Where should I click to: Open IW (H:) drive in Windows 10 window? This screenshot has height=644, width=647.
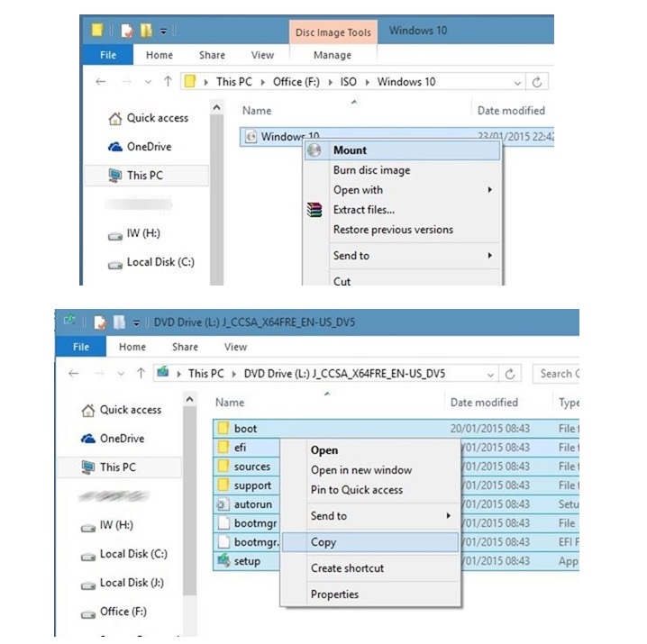click(x=134, y=233)
